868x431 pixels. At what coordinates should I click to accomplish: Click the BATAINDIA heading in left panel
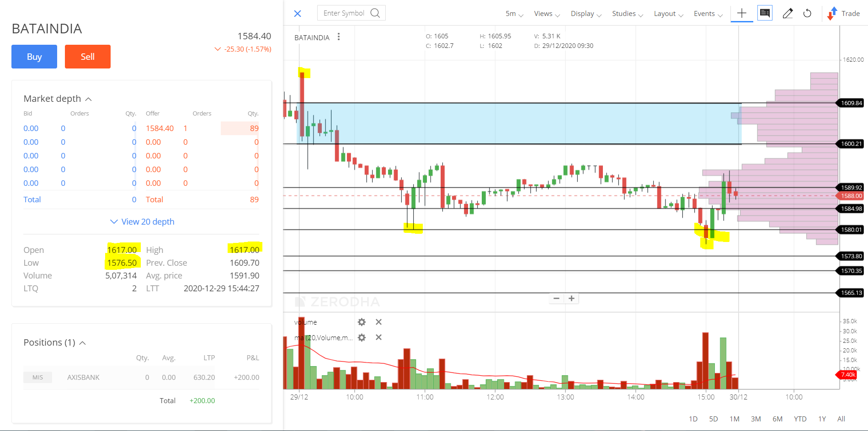pyautogui.click(x=47, y=29)
